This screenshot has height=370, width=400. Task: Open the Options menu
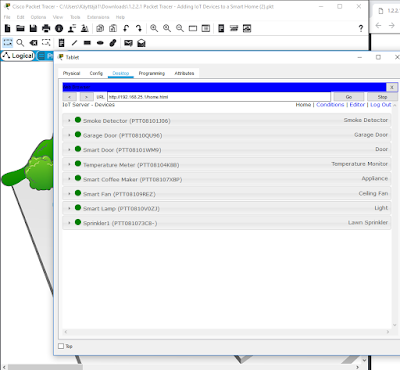point(38,17)
